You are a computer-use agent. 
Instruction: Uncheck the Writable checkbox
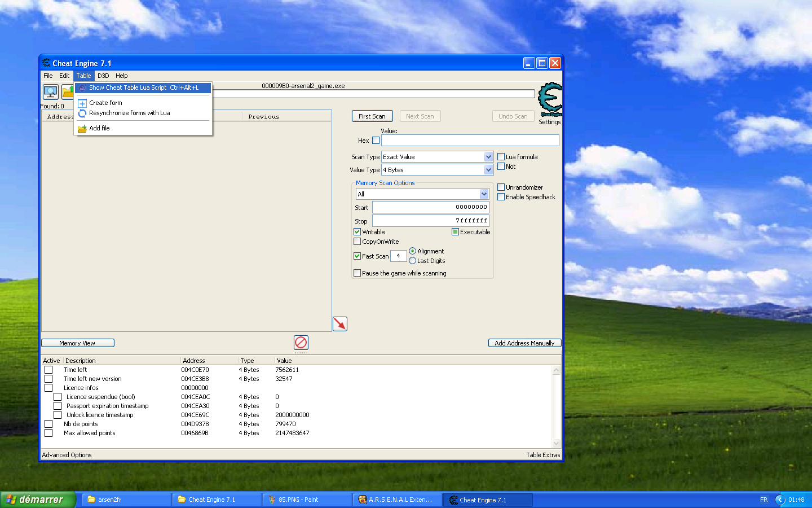pos(357,231)
